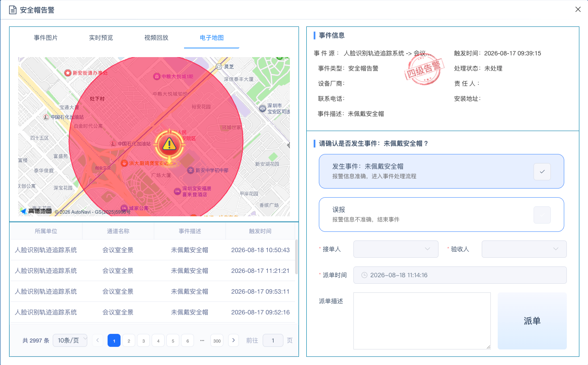Select row with time 2026-08-17 11:21:21
Image resolution: width=588 pixels, height=365 pixels.
[x=153, y=271]
